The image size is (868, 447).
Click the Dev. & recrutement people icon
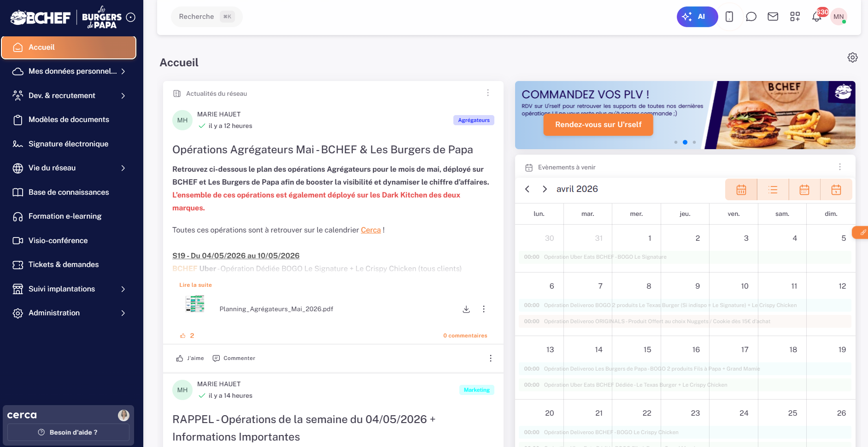(x=18, y=96)
